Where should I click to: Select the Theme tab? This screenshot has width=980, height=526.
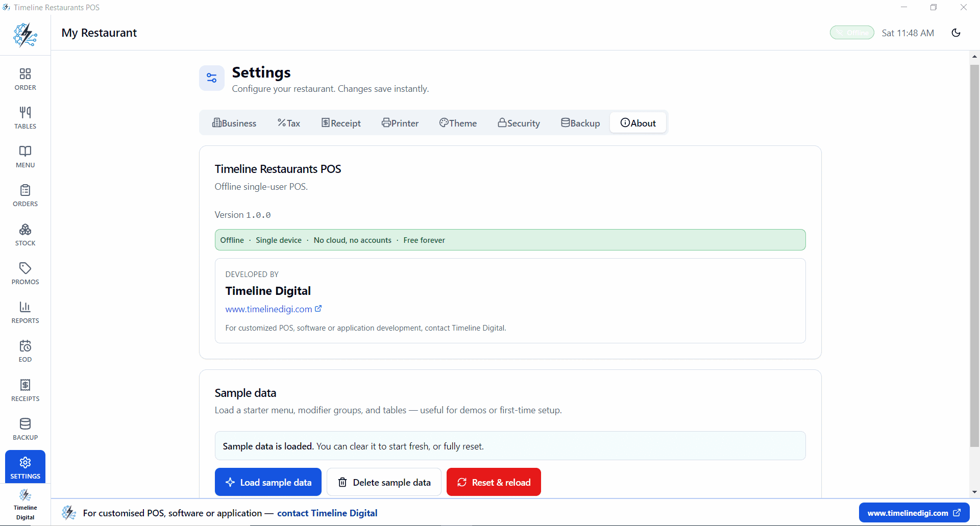(458, 123)
